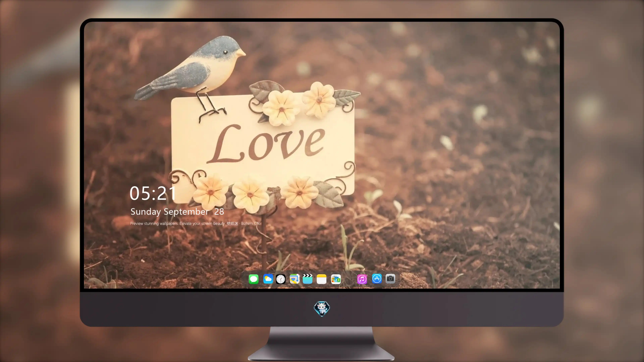The image size is (644, 362).
Task: Open the Clock app in the dock
Action: (281, 279)
